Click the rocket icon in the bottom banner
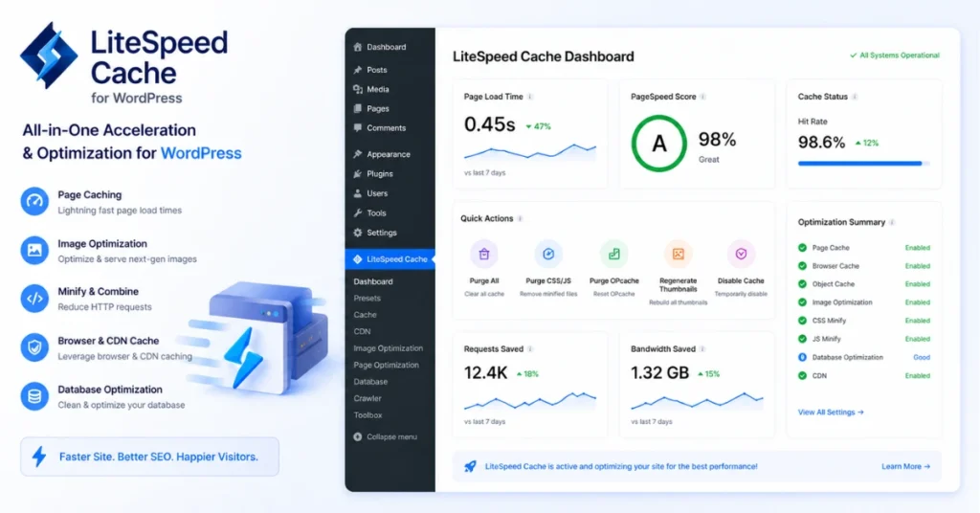 pos(470,466)
